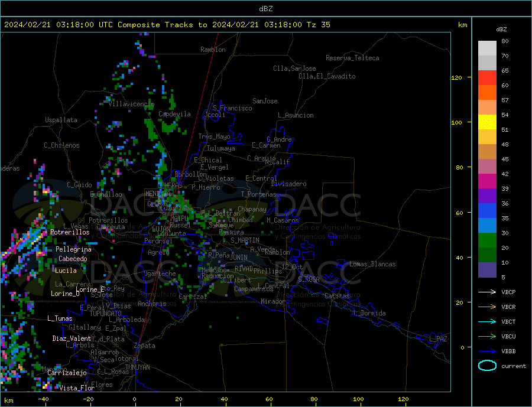Select the red 65 dBZ color swatch
Image resolution: width=532 pixels, height=407 pixels.
(487, 77)
